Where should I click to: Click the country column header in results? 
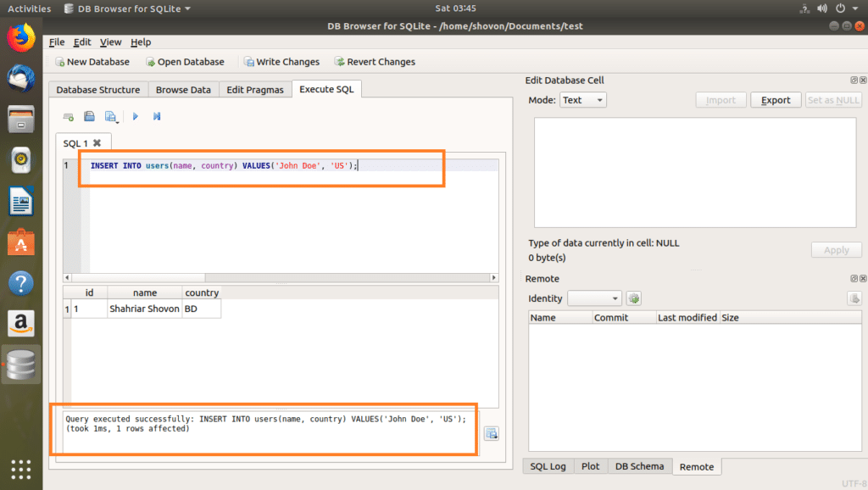tap(202, 292)
